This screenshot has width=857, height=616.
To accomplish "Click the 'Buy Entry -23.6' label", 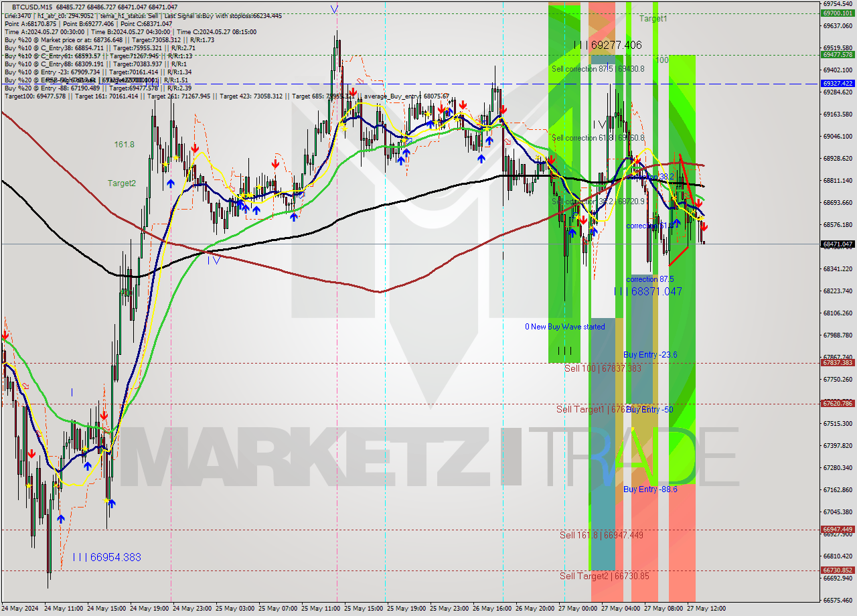I will coord(650,354).
